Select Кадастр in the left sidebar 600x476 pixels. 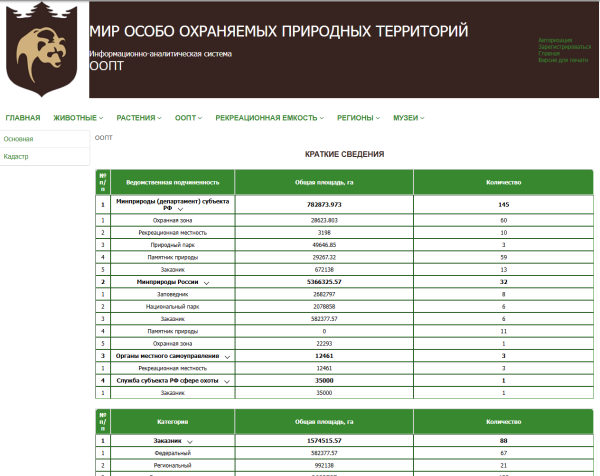[16, 156]
